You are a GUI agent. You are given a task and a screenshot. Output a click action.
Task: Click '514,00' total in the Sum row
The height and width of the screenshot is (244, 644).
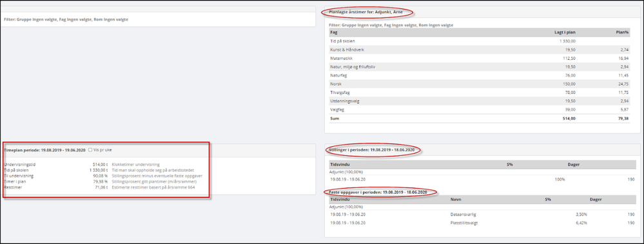pyautogui.click(x=569, y=118)
